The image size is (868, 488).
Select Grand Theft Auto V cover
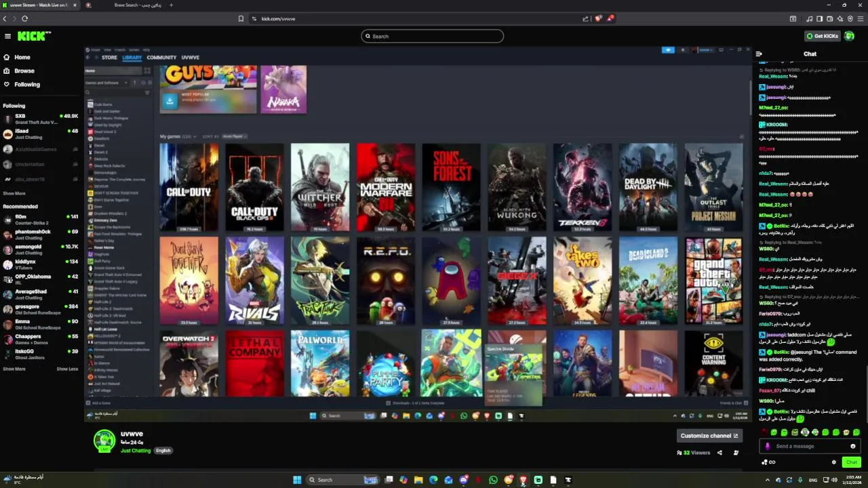pos(713,281)
